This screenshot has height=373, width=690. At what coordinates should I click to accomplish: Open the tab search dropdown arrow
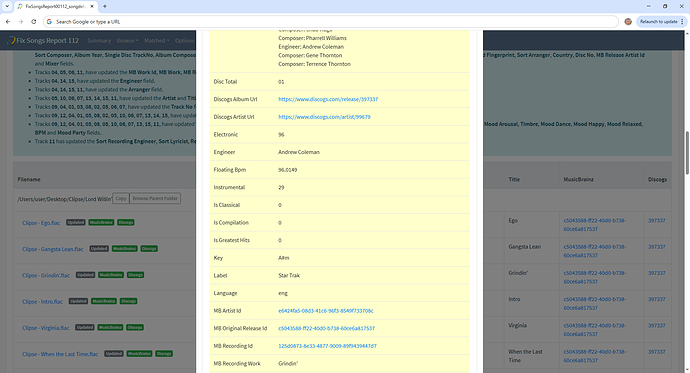click(7, 6)
